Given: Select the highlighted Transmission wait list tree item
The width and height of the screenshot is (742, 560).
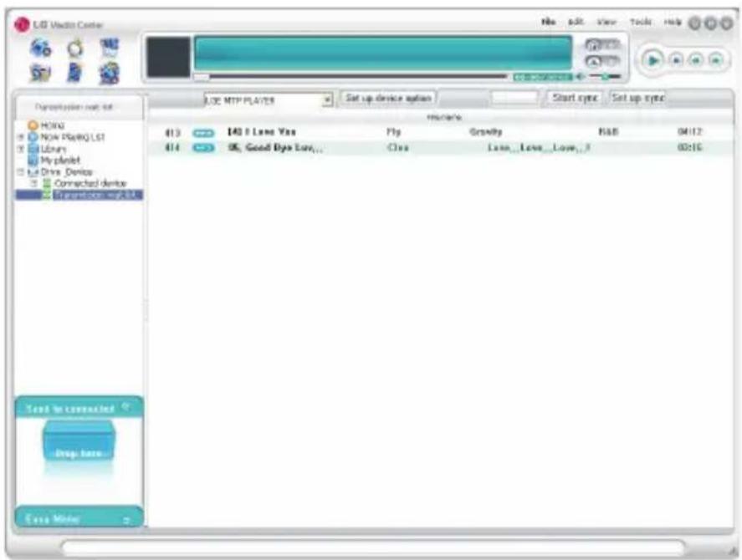Looking at the screenshot, I should click(x=97, y=195).
